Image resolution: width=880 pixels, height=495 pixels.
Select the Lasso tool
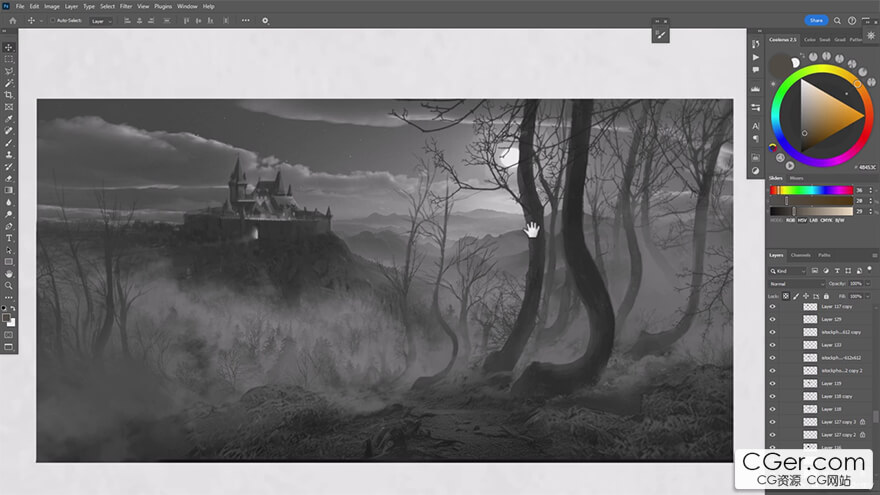click(8, 71)
